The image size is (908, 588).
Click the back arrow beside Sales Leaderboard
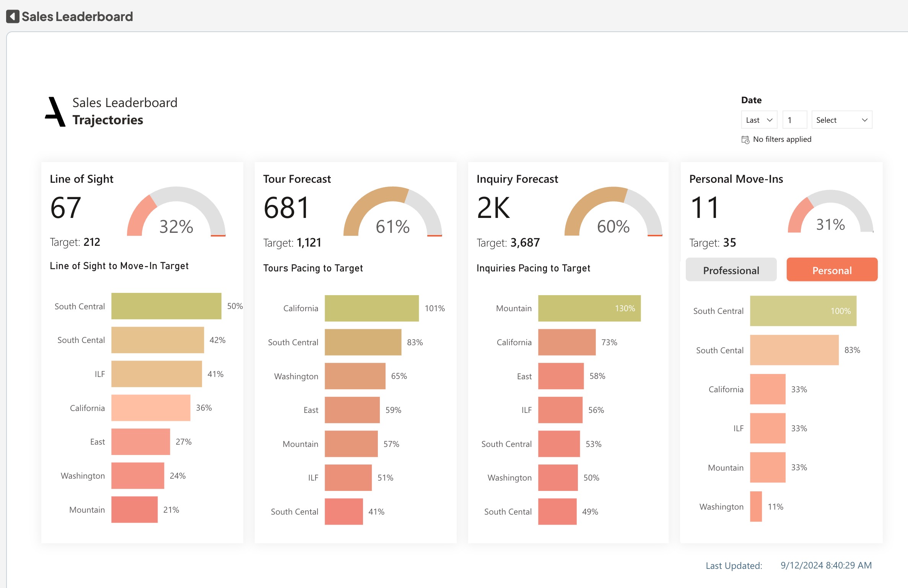(x=13, y=16)
